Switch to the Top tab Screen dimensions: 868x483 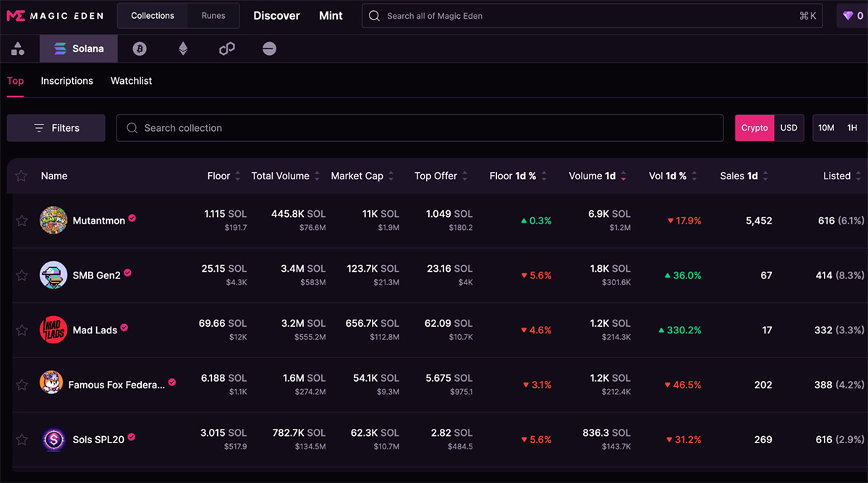click(15, 81)
